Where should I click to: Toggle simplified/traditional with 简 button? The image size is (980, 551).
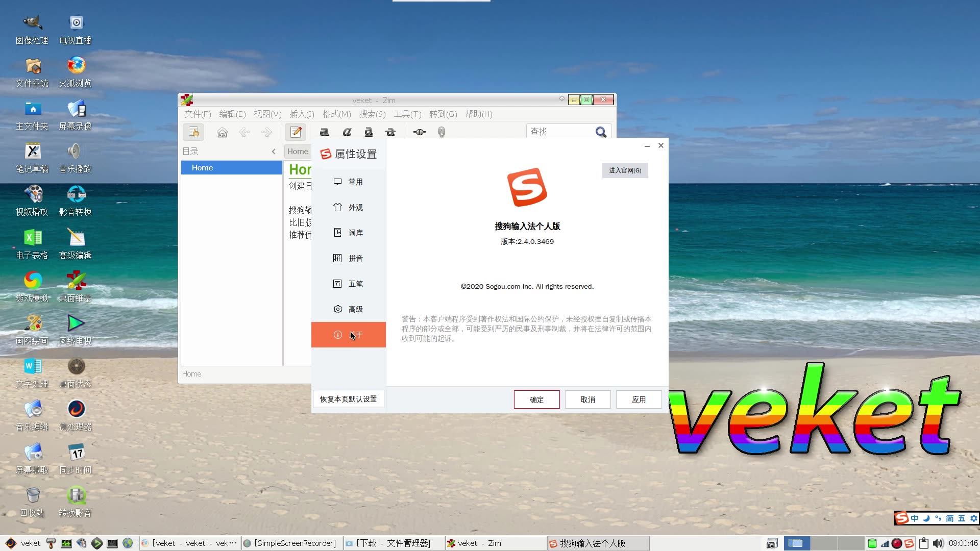pos(950,518)
